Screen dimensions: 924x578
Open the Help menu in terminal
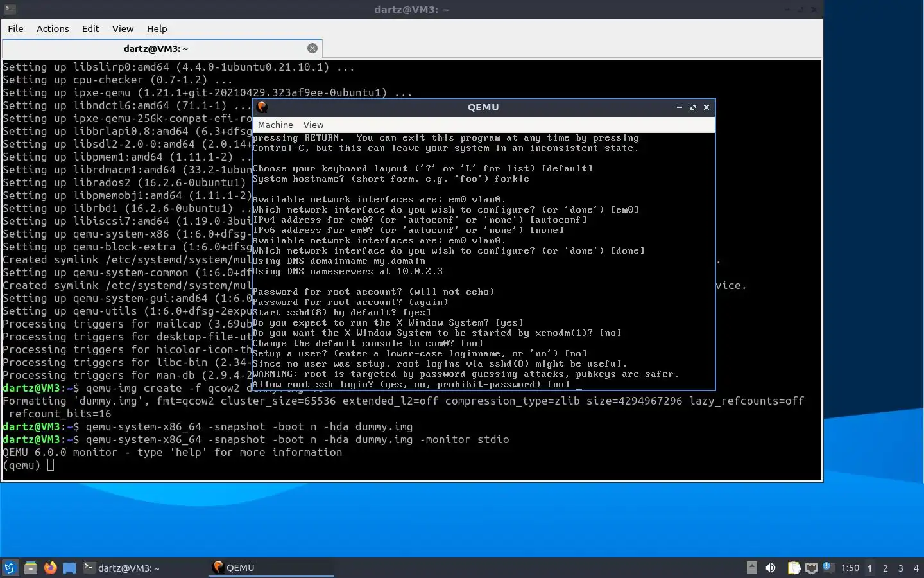point(157,29)
